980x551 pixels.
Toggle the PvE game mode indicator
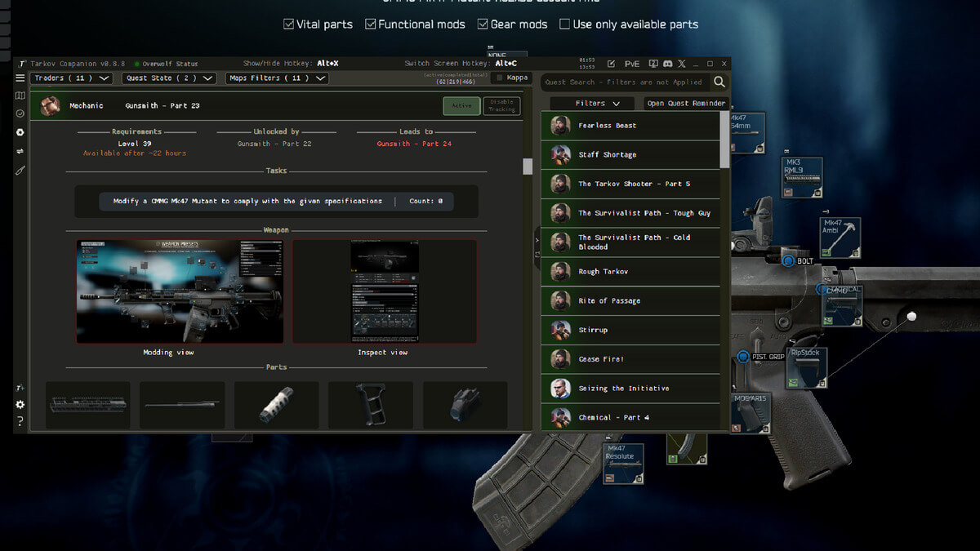(632, 63)
